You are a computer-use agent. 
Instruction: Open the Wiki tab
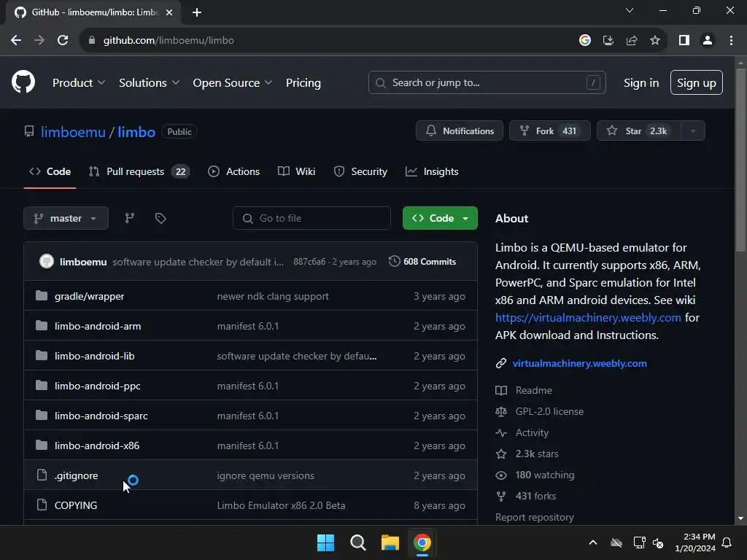(296, 171)
